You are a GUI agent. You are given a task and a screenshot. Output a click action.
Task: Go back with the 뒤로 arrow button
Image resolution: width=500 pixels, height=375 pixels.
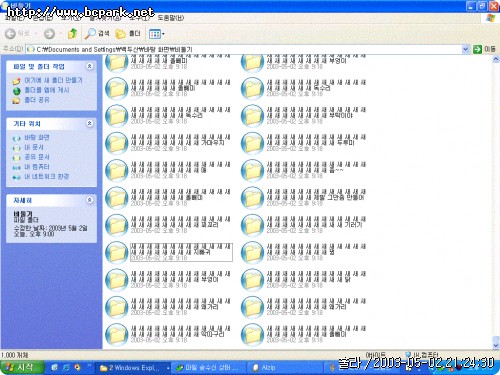pos(17,34)
